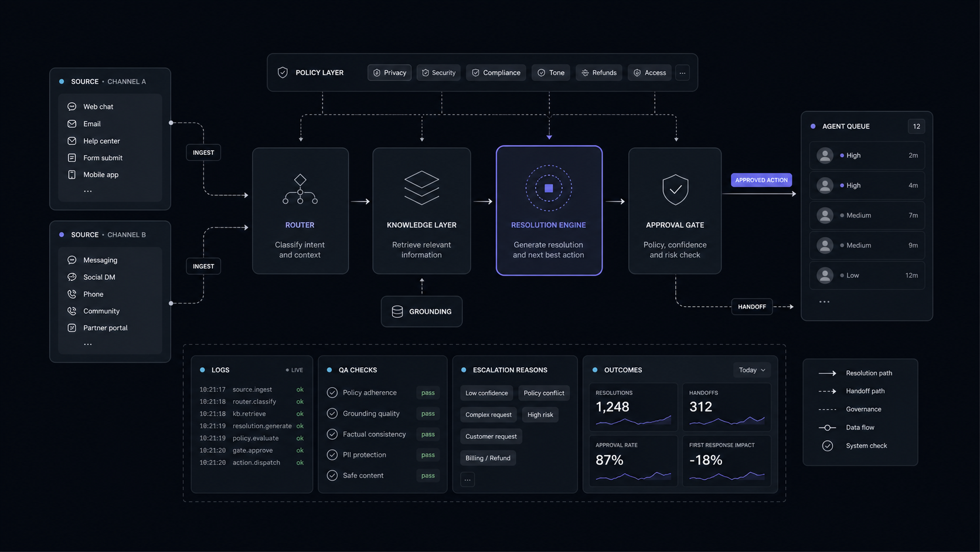Screen dimensions: 980x552
Task: Click the Low confidence escalation tag
Action: pyautogui.click(x=486, y=393)
